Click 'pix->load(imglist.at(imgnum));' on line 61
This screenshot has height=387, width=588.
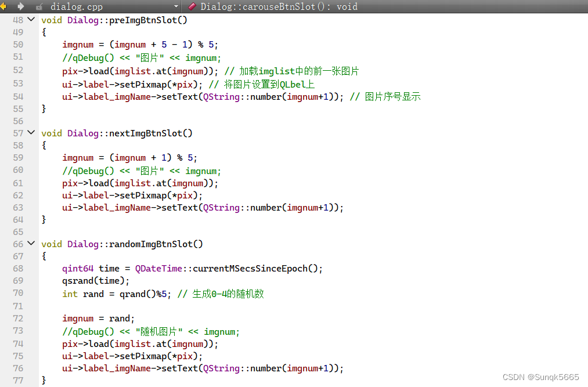(140, 183)
